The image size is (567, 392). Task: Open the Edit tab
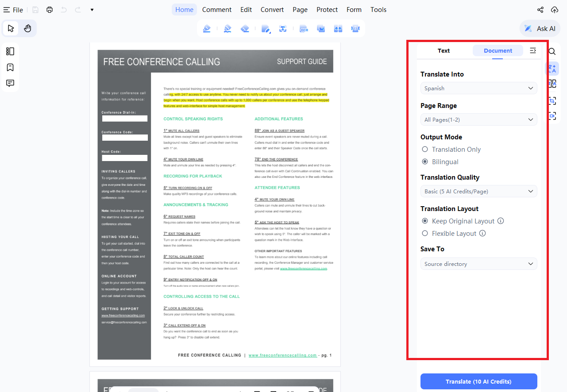246,10
